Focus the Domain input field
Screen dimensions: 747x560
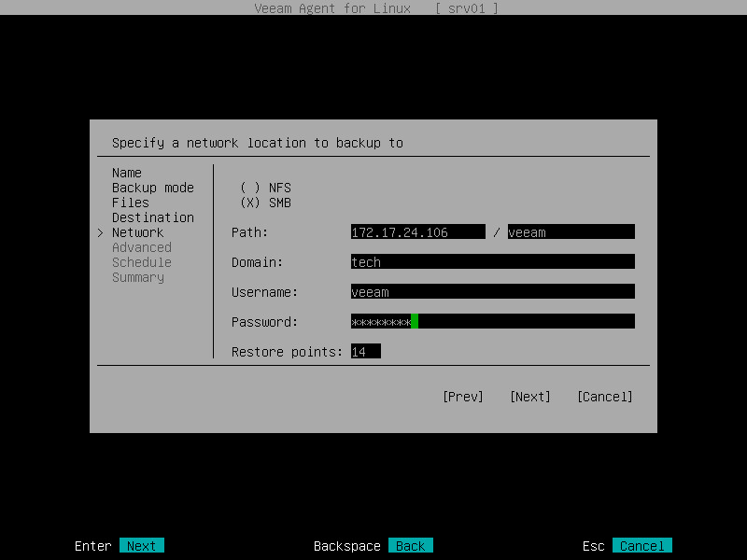pos(493,261)
